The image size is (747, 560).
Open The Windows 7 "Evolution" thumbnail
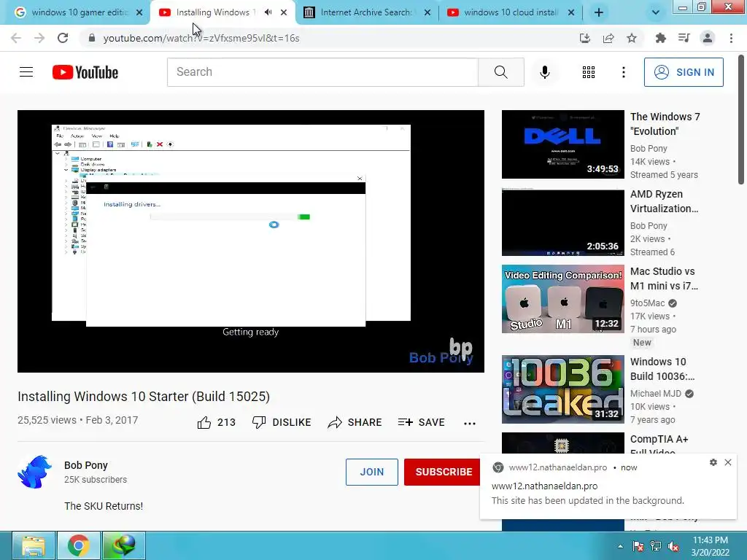[562, 144]
